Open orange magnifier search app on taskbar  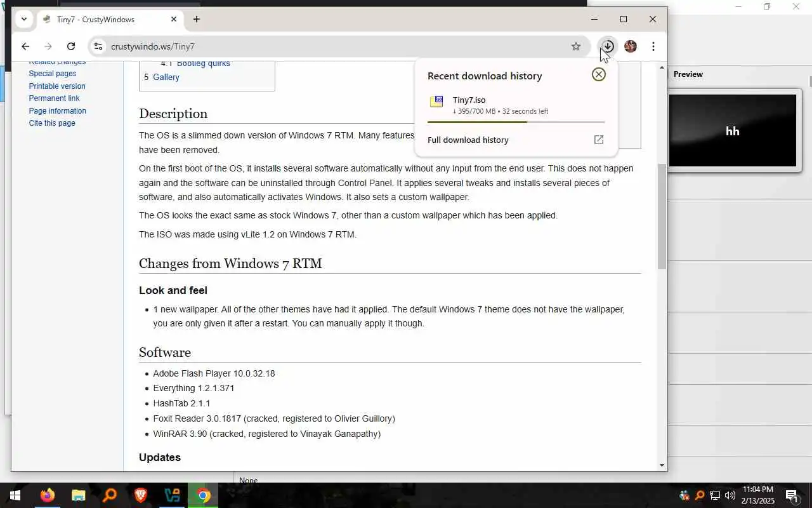coord(110,495)
